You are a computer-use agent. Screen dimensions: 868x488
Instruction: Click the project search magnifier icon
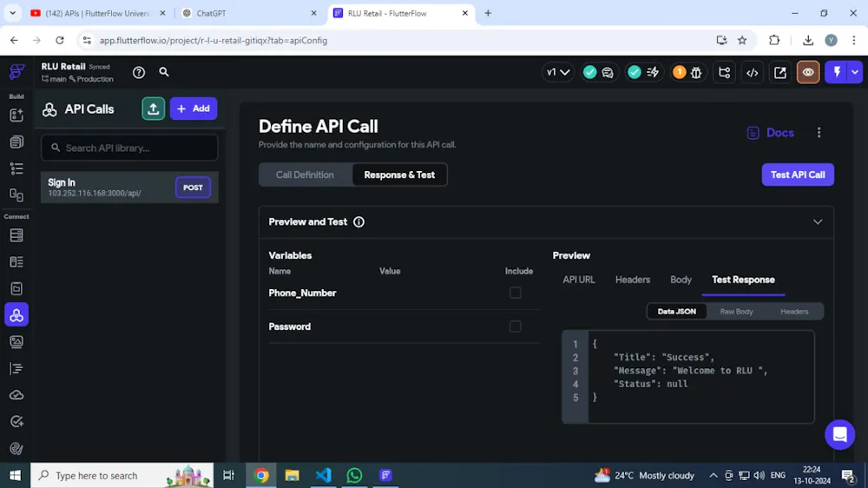tap(164, 72)
